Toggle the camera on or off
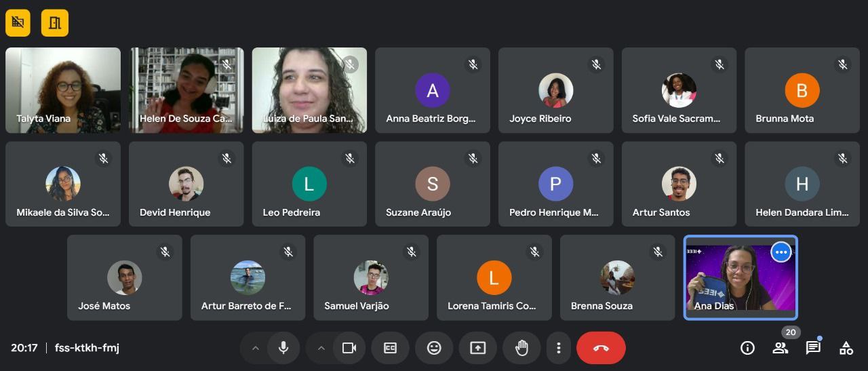This screenshot has height=371, width=868. point(349,348)
